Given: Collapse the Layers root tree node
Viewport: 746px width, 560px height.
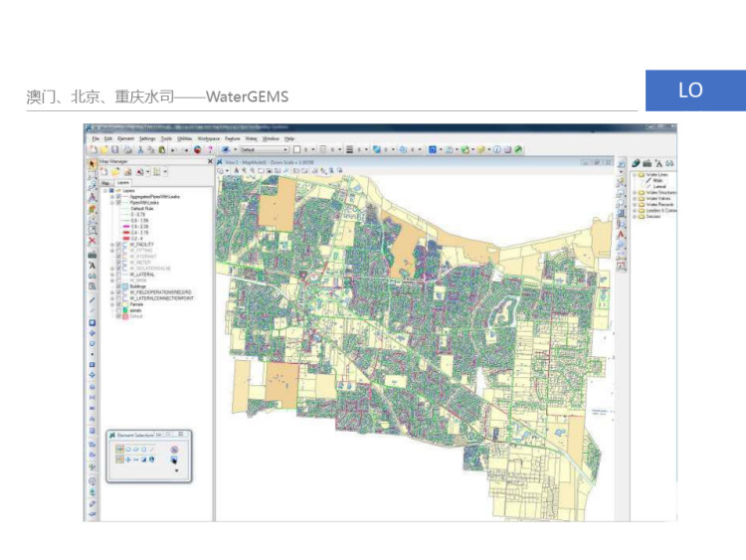Looking at the screenshot, I should tap(105, 191).
